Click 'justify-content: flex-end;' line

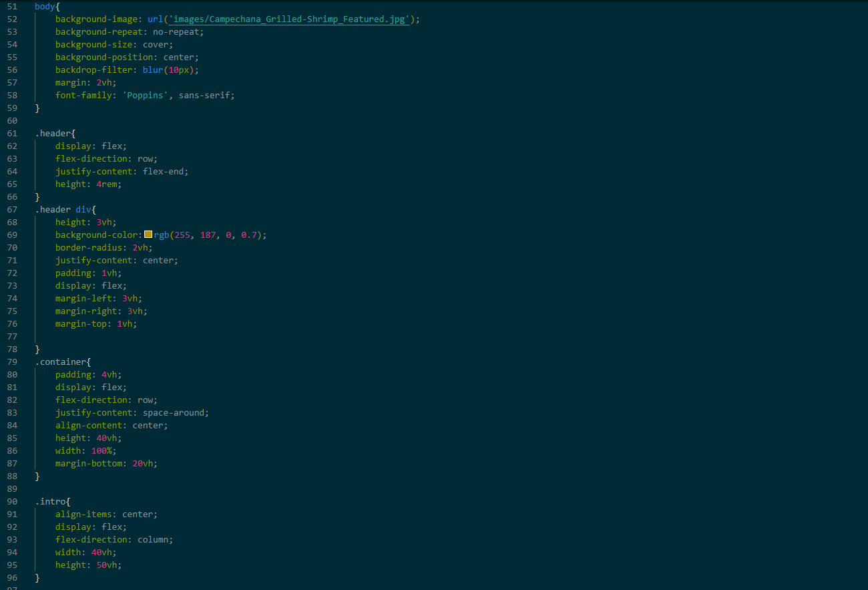tap(122, 171)
